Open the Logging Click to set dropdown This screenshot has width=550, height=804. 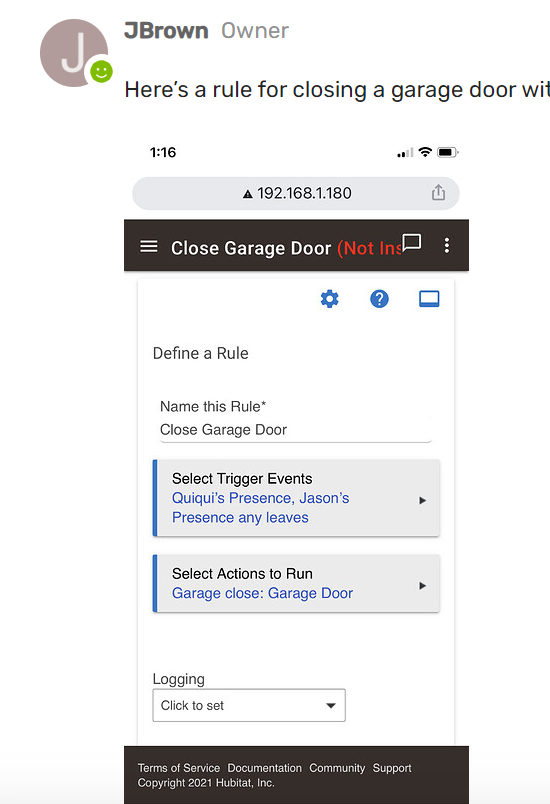pos(249,706)
